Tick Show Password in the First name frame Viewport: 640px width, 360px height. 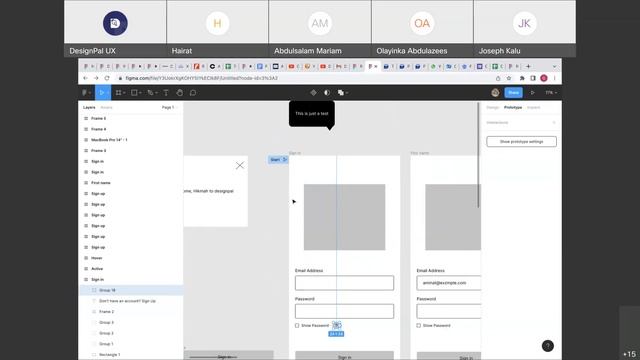pyautogui.click(x=419, y=326)
